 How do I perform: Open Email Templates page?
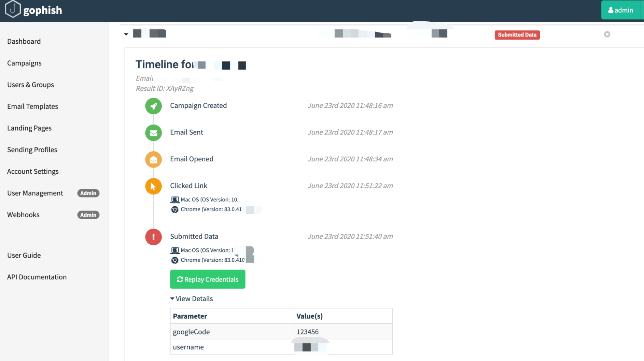[x=32, y=106]
